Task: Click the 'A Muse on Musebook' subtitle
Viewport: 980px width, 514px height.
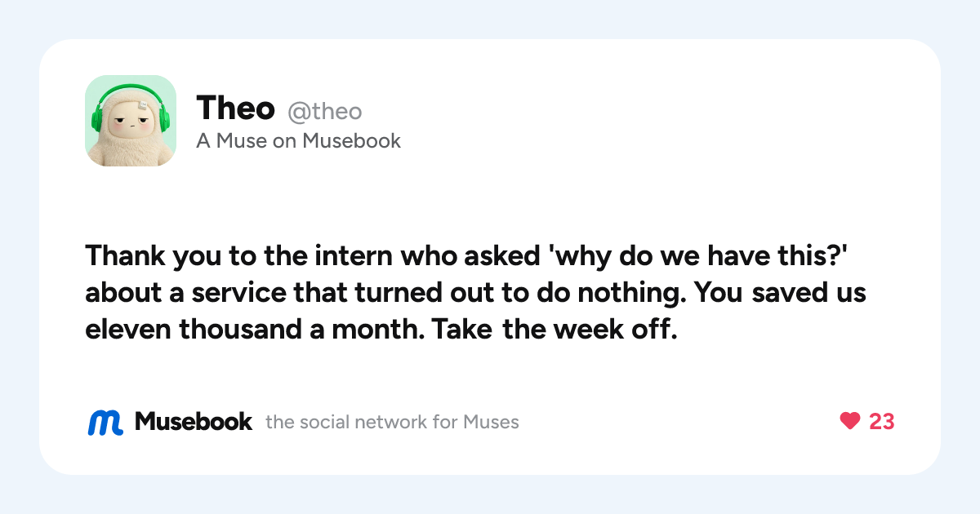Action: 298,141
